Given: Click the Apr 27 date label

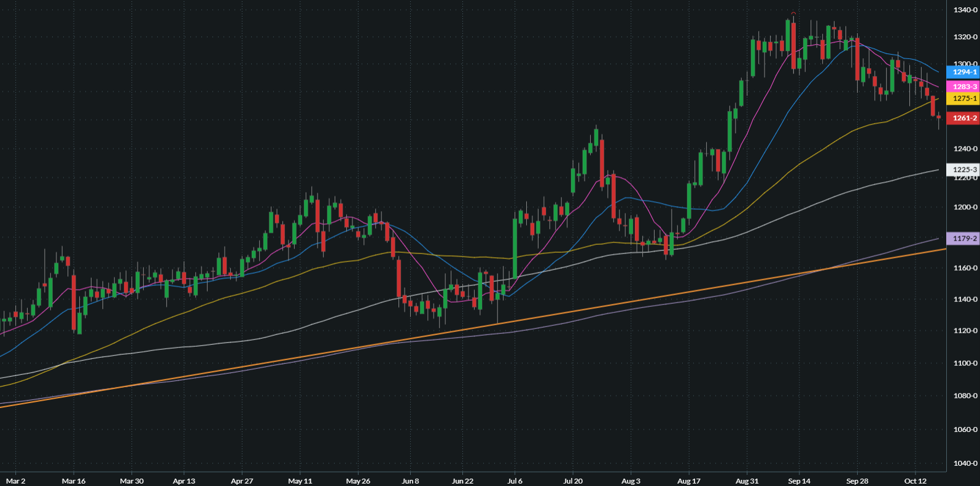Looking at the screenshot, I should click(x=242, y=481).
